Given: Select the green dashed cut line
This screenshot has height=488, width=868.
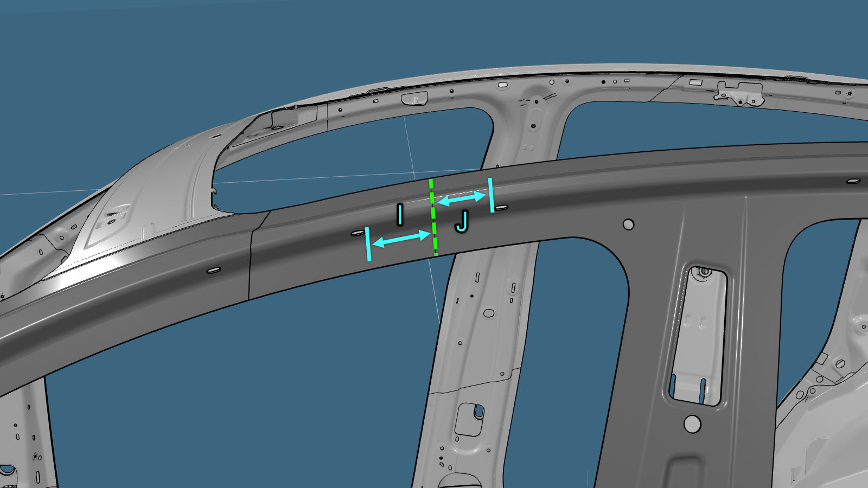Looking at the screenshot, I should coord(433,217).
